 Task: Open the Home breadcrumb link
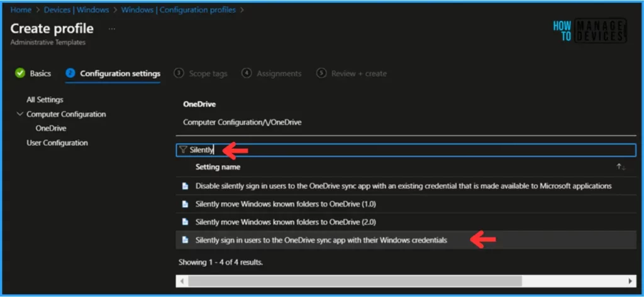[21, 10]
